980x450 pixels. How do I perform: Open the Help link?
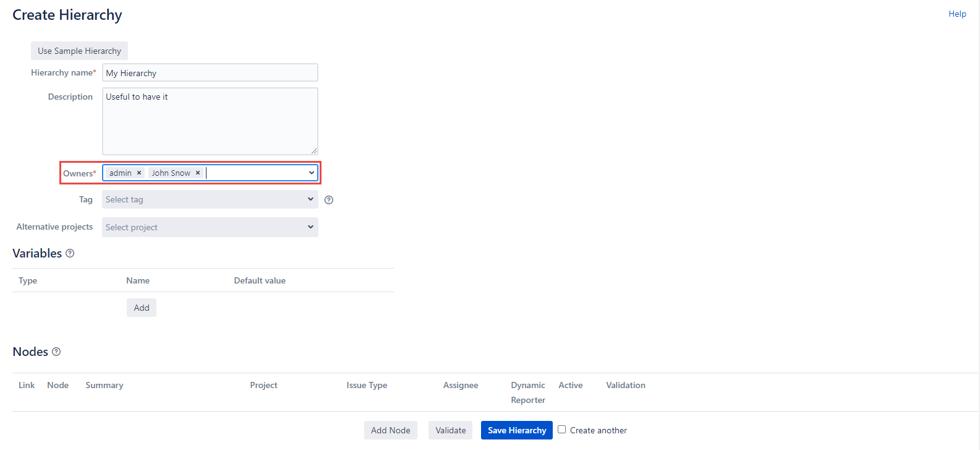[x=957, y=14]
